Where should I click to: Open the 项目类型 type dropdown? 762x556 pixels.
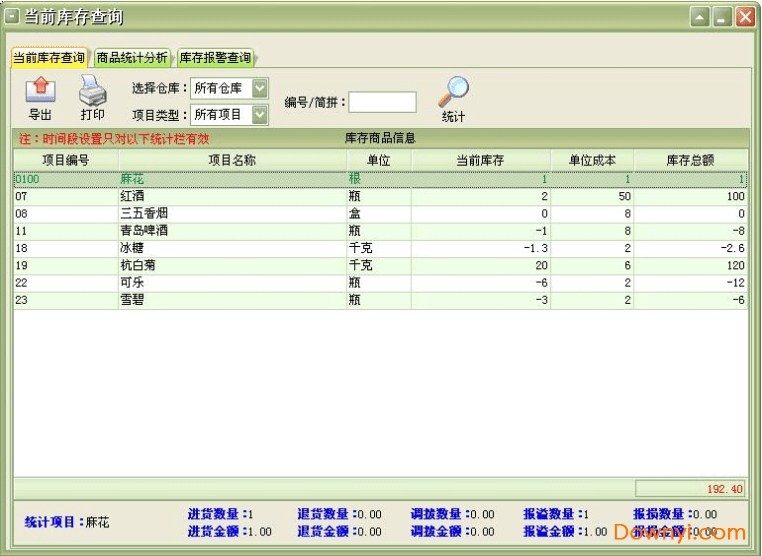click(x=260, y=114)
